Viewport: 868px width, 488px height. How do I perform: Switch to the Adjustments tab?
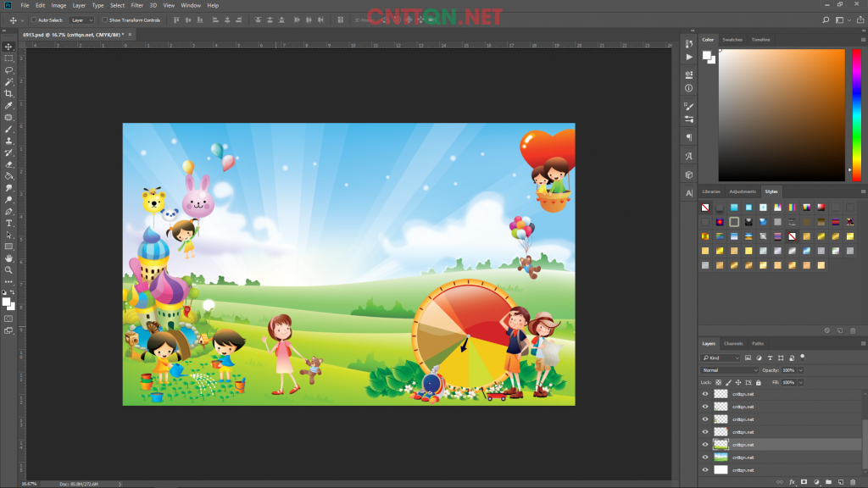743,191
